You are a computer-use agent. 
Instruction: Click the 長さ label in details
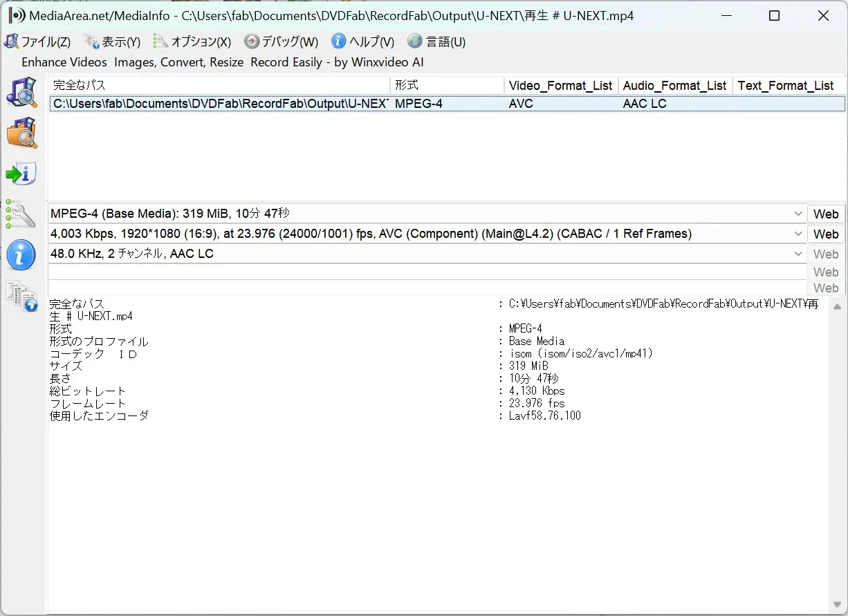coord(60,378)
